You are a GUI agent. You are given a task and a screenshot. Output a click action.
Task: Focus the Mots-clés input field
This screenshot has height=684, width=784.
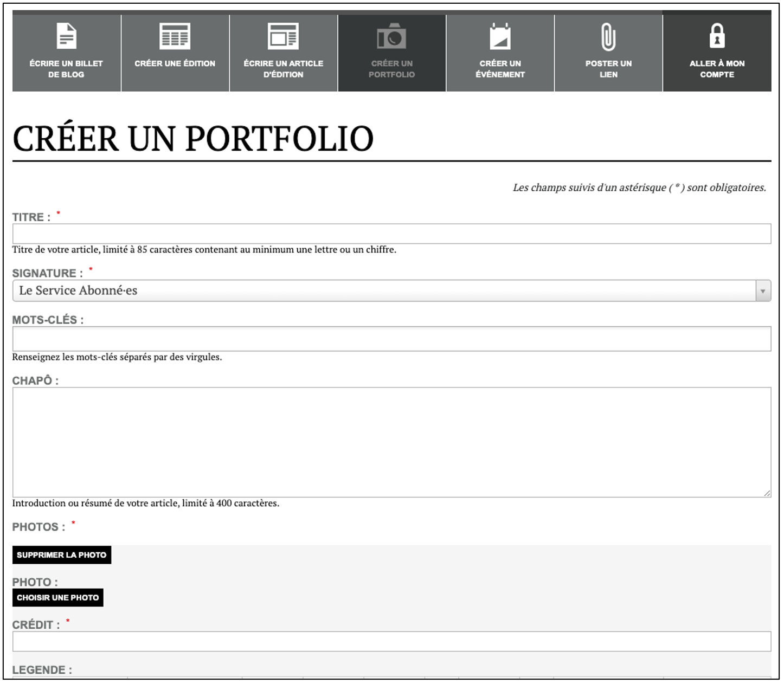391,339
